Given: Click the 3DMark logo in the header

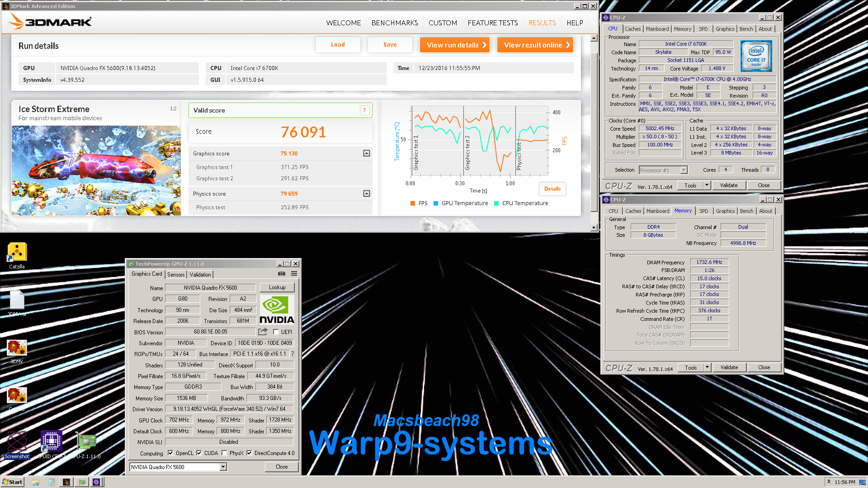Looking at the screenshot, I should [50, 21].
